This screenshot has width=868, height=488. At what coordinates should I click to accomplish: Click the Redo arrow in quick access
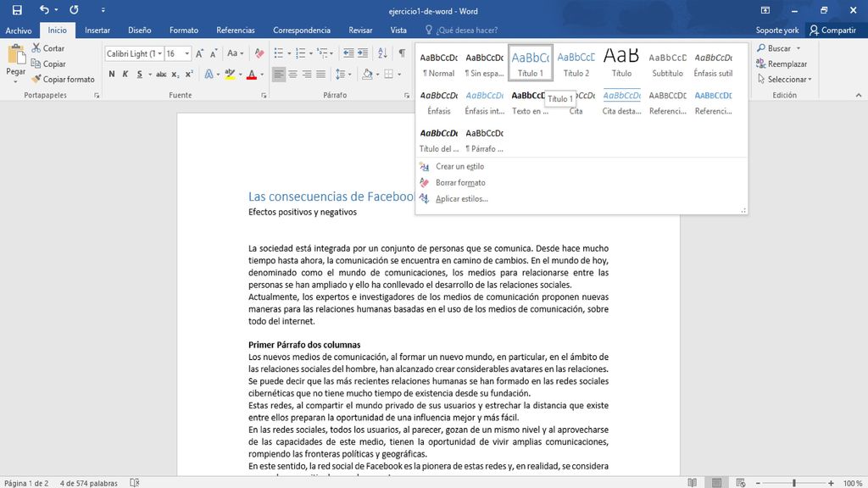74,10
